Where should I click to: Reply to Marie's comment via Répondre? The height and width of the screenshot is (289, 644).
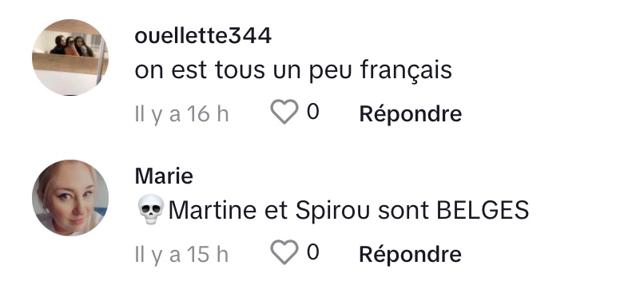411,254
